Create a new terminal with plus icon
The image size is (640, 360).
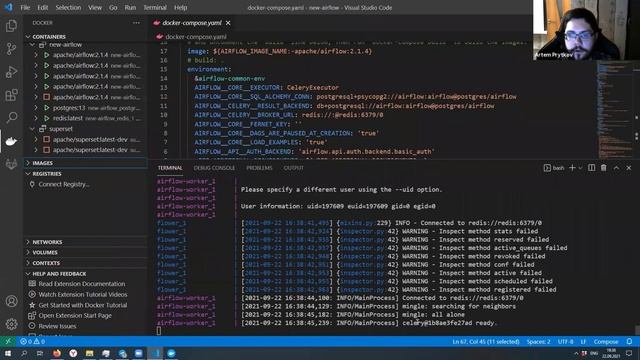[572, 168]
